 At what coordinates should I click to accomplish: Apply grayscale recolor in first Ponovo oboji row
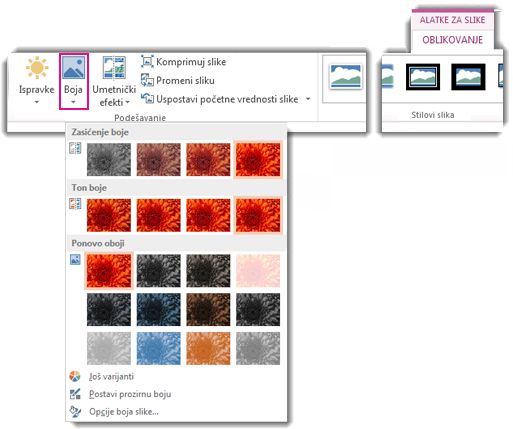pos(158,271)
